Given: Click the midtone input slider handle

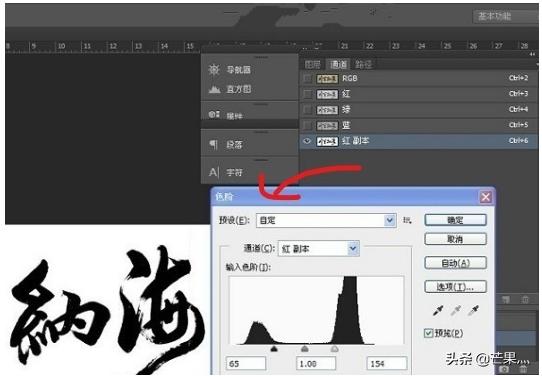Looking at the screenshot, I should [305, 349].
